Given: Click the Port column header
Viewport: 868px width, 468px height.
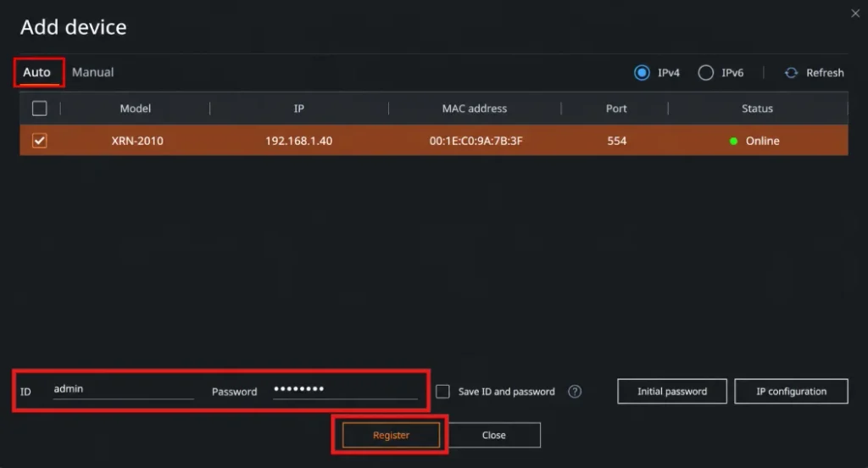Looking at the screenshot, I should click(x=616, y=109).
